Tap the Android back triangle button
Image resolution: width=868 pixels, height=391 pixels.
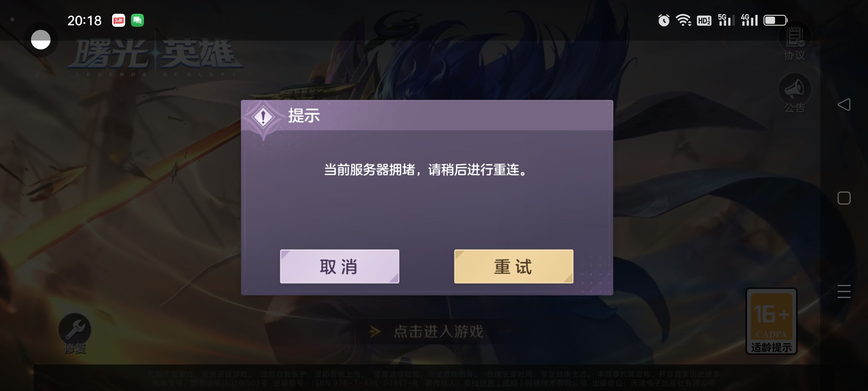click(844, 105)
